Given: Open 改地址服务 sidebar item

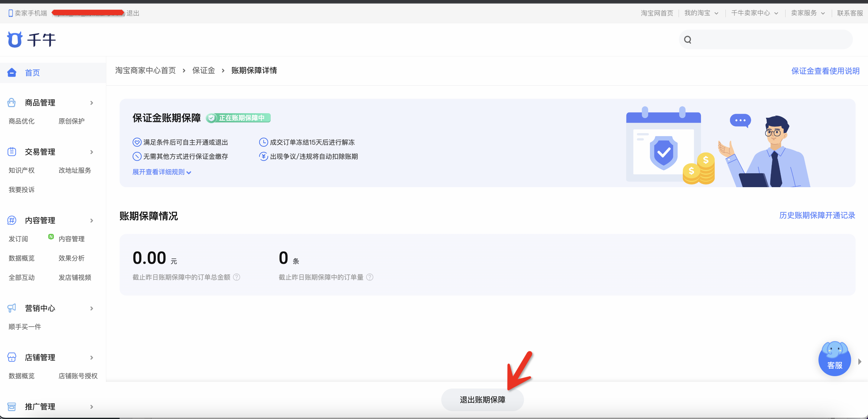Looking at the screenshot, I should [75, 170].
